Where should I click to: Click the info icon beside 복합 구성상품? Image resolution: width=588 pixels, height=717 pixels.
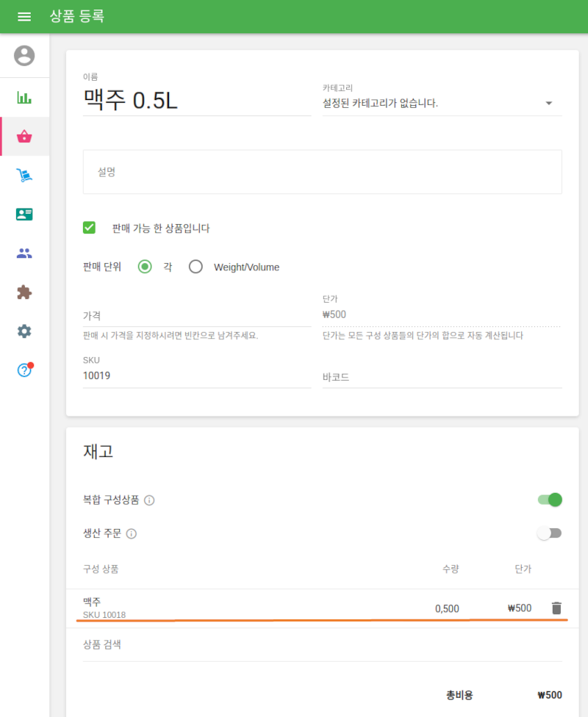(x=149, y=500)
